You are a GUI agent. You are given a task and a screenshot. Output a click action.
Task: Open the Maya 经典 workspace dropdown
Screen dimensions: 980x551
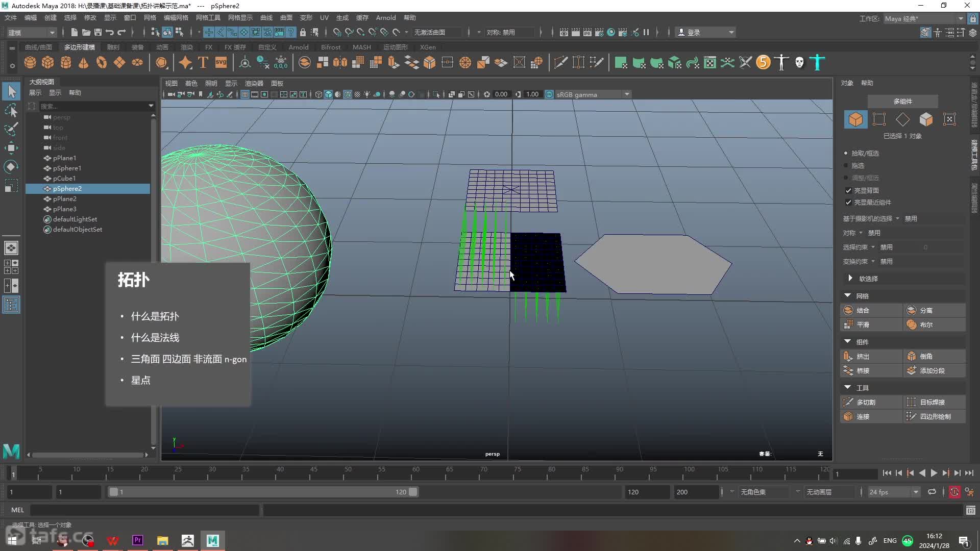click(924, 18)
